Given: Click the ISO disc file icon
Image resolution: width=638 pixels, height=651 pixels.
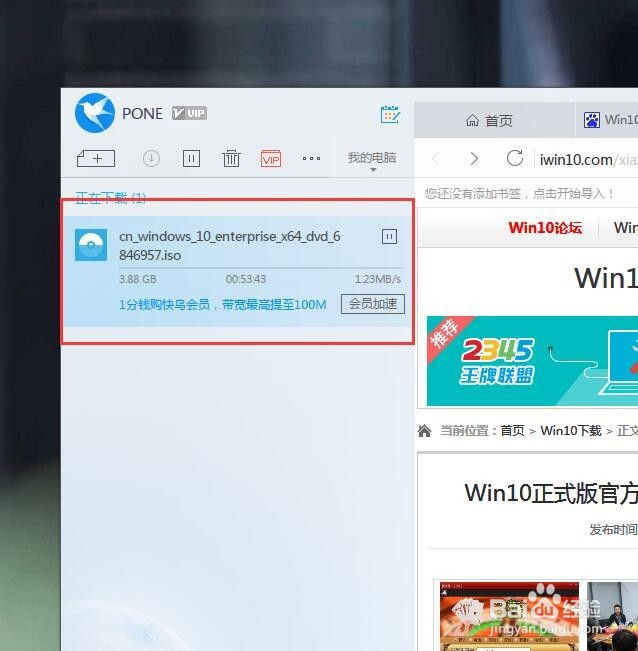Looking at the screenshot, I should coord(91,245).
